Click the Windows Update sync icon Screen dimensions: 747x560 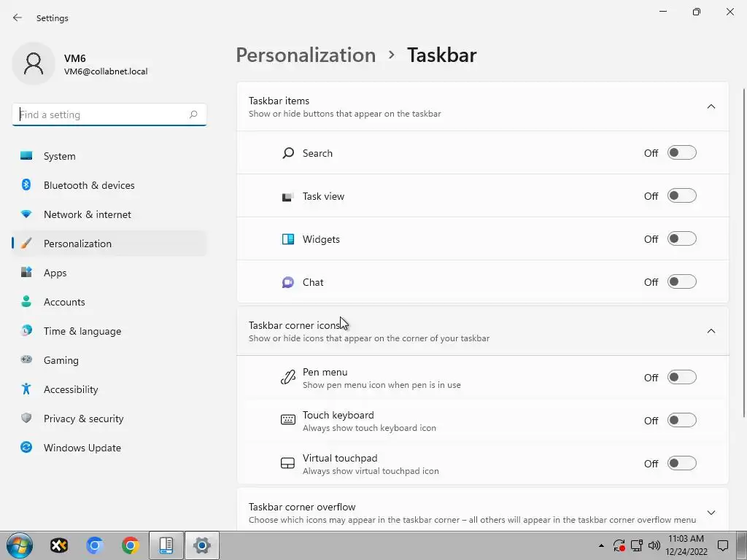(x=26, y=447)
